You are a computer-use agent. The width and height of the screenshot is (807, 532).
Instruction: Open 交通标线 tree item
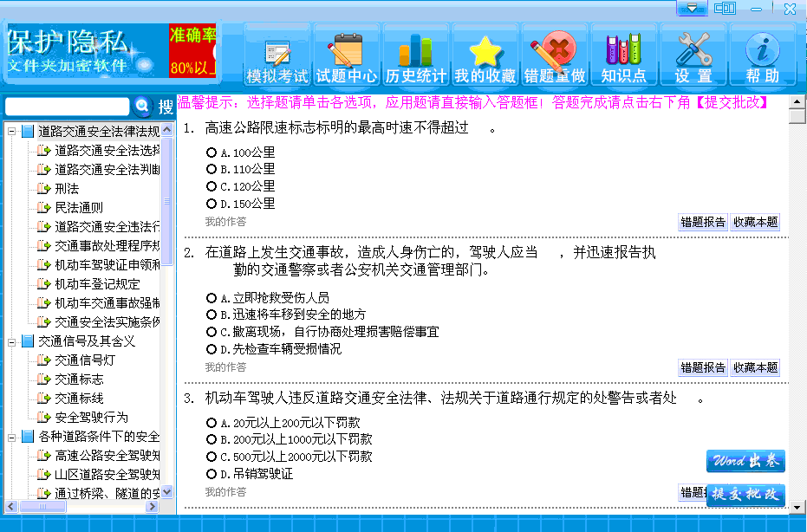pos(79,399)
